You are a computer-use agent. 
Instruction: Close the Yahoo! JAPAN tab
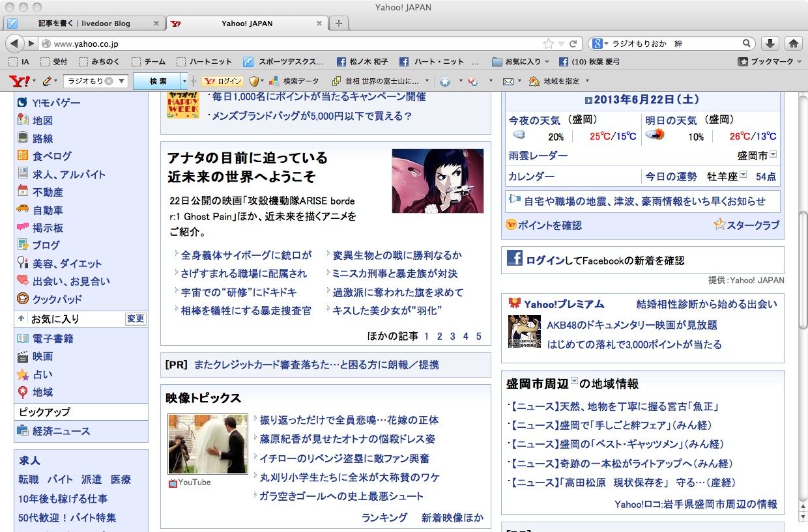click(319, 23)
